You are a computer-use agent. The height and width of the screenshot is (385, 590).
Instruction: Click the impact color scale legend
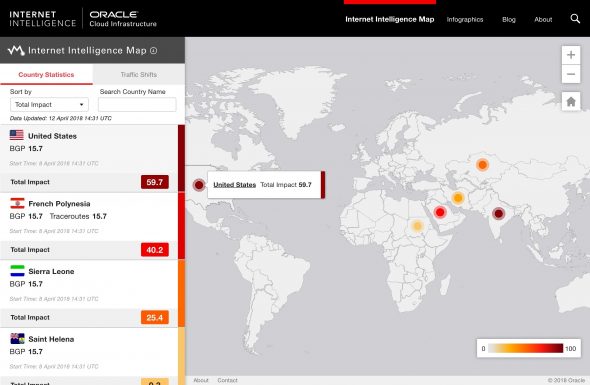point(529,348)
